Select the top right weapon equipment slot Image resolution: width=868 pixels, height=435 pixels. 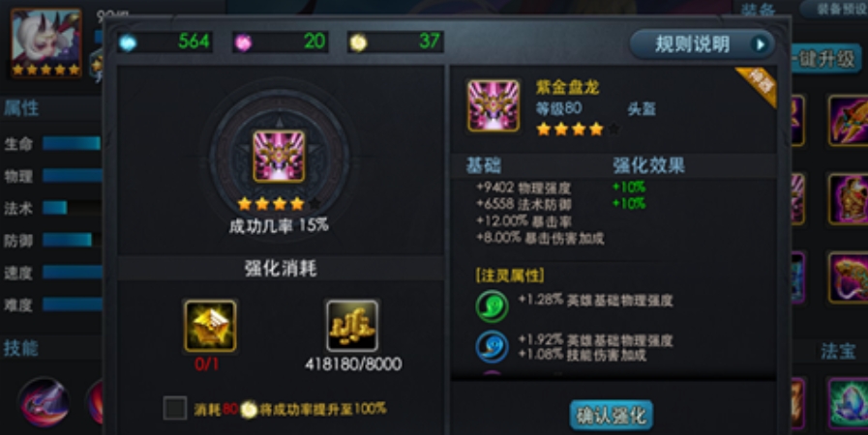[x=848, y=120]
